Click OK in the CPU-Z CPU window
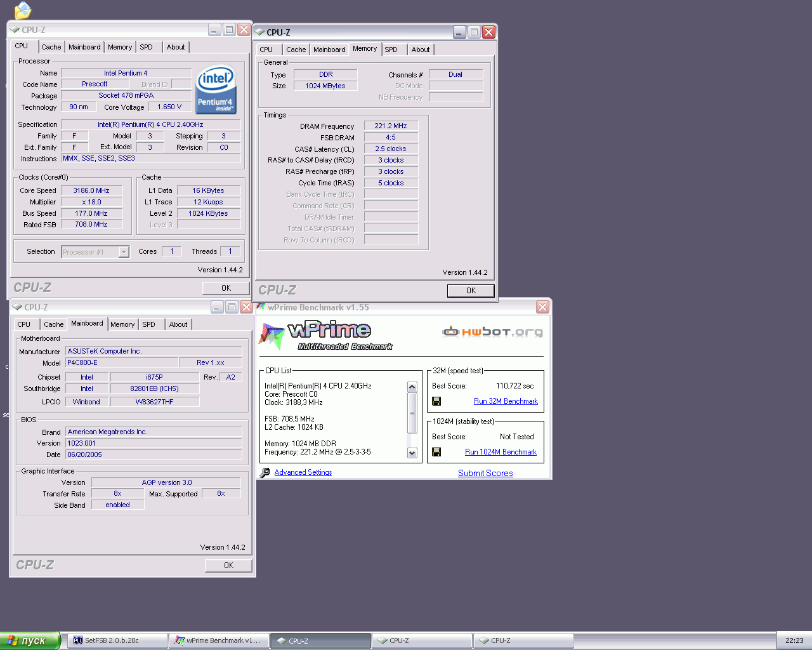 click(226, 288)
